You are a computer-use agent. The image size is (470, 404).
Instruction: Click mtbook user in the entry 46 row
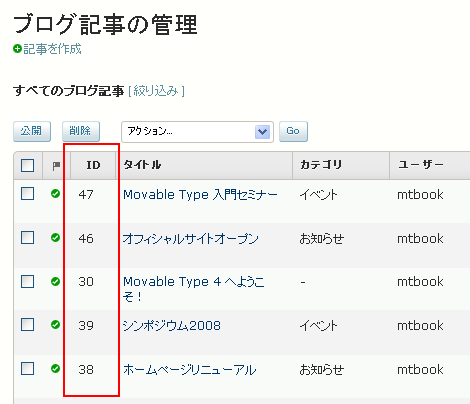pyautogui.click(x=420, y=239)
